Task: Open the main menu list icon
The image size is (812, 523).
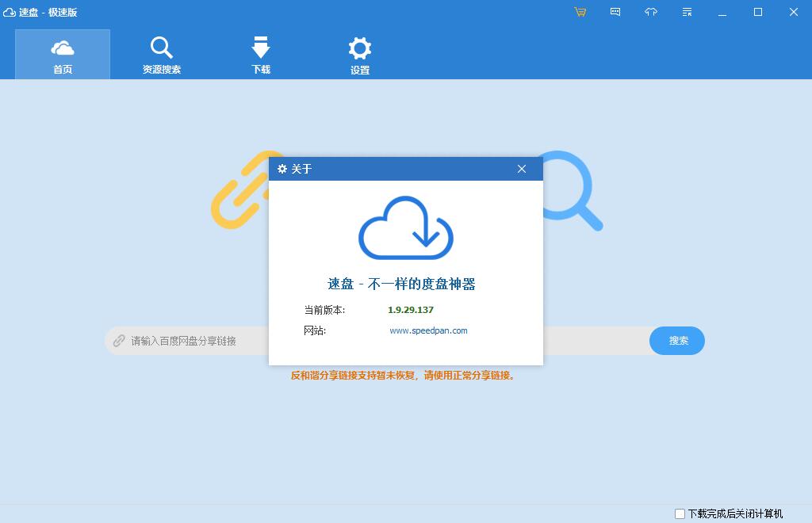Action: pyautogui.click(x=687, y=12)
